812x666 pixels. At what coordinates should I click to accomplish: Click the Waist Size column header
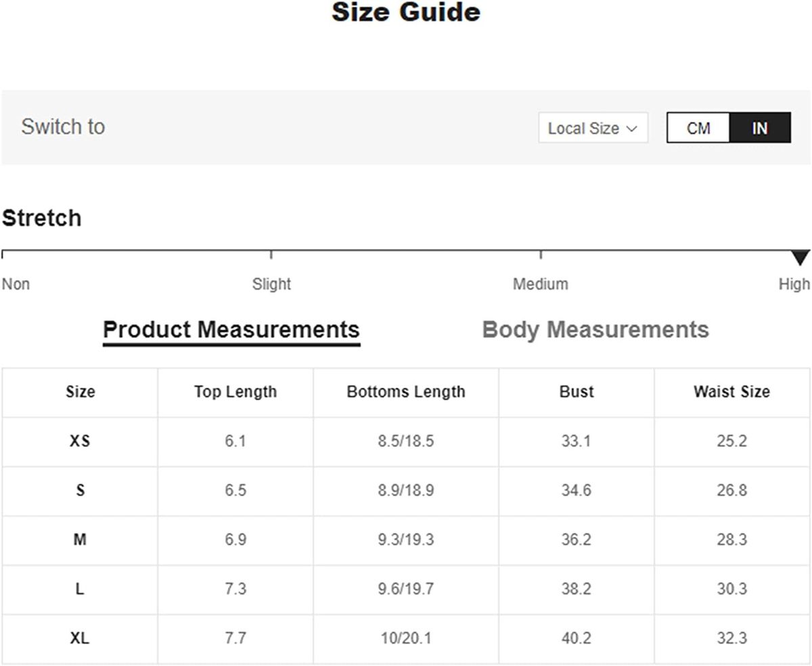point(731,392)
